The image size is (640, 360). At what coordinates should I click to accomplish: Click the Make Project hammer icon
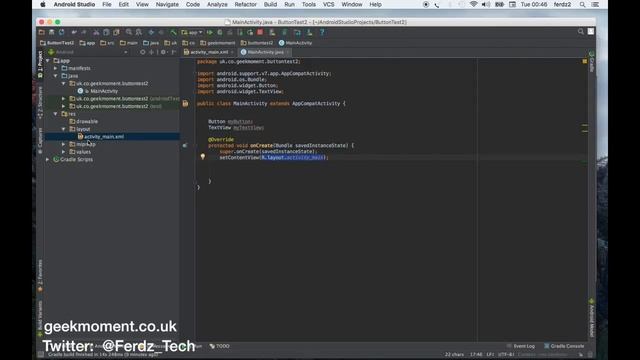[173, 32]
